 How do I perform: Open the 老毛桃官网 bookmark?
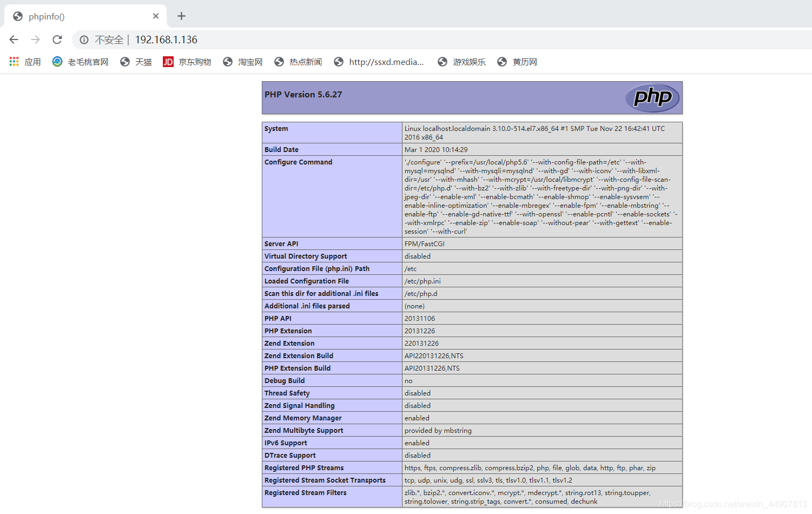coord(80,62)
